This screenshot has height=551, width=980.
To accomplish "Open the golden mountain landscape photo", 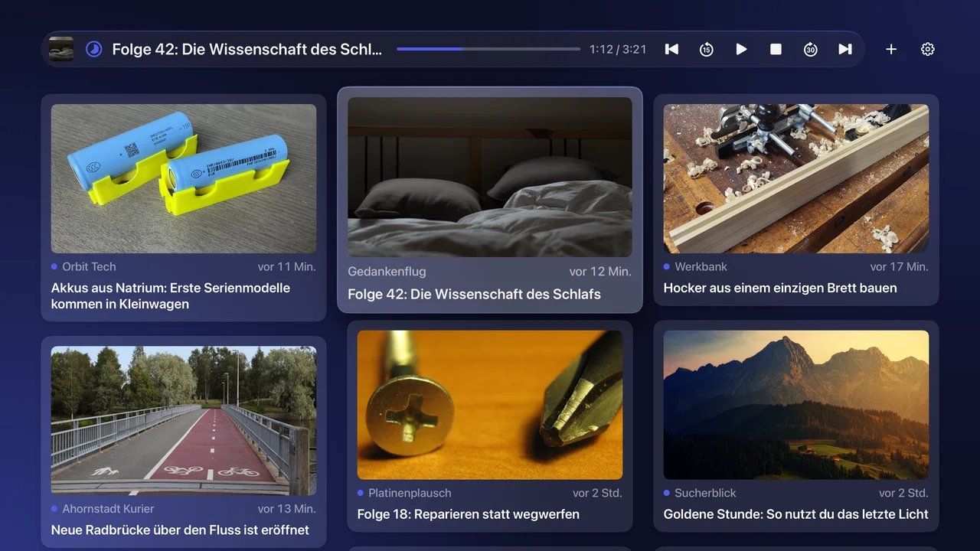I will pyautogui.click(x=796, y=405).
